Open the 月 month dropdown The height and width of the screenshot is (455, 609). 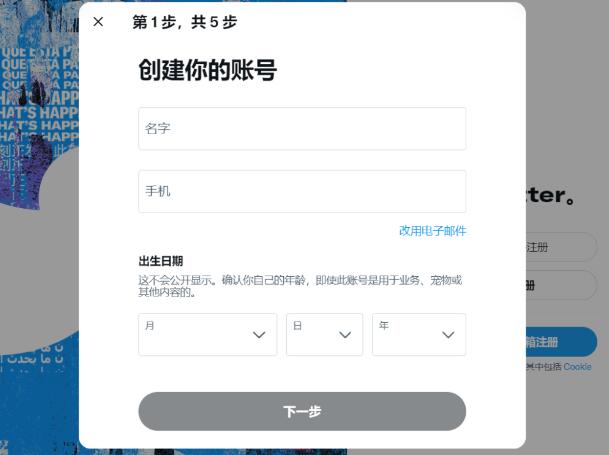(x=208, y=335)
